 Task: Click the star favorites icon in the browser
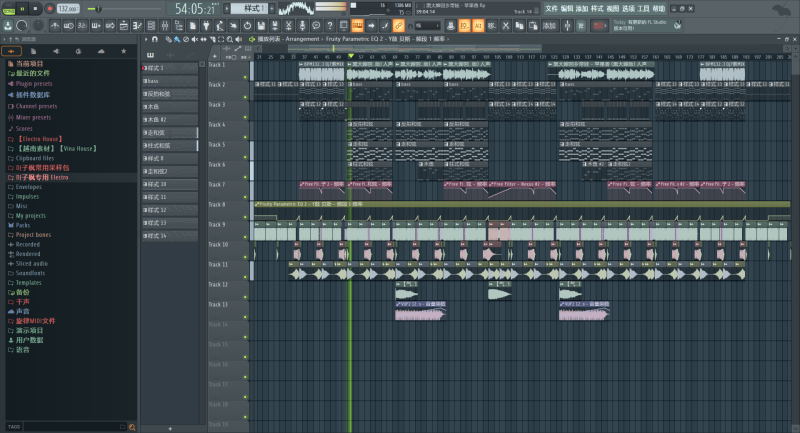(x=123, y=51)
